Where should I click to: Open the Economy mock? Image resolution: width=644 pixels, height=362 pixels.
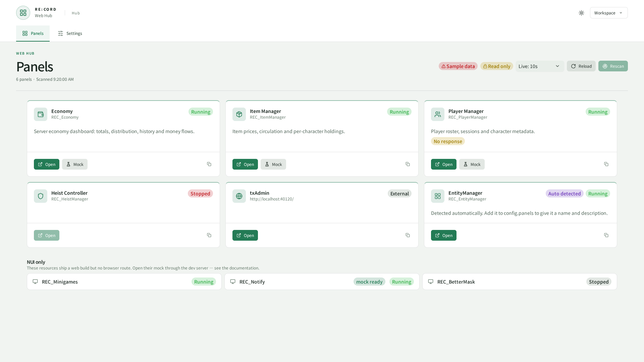coord(75,164)
